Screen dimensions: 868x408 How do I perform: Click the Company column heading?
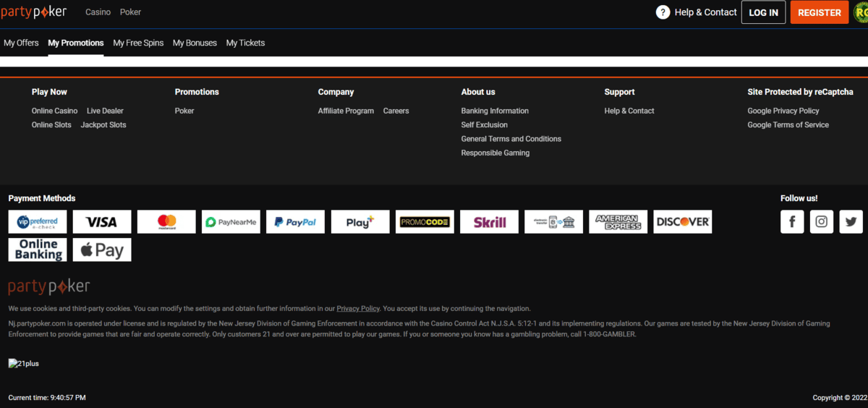point(336,92)
